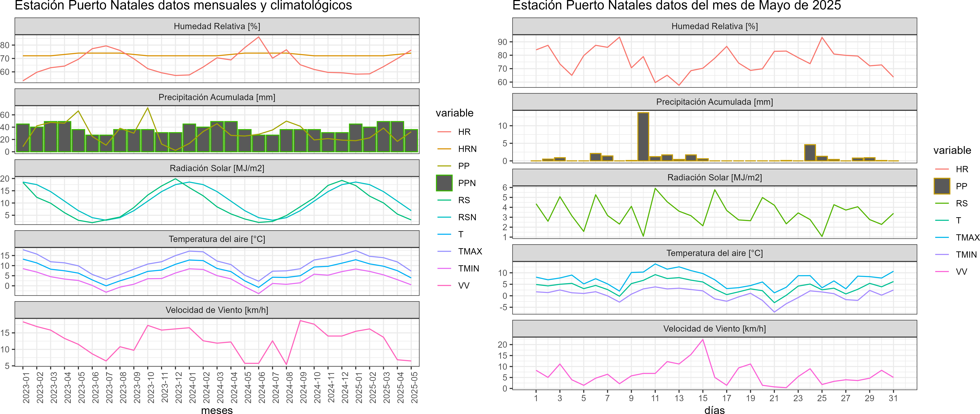Select the 'Humedad Relativa [%]' header in the monthly chart
The image size is (980, 414).
coord(217,26)
